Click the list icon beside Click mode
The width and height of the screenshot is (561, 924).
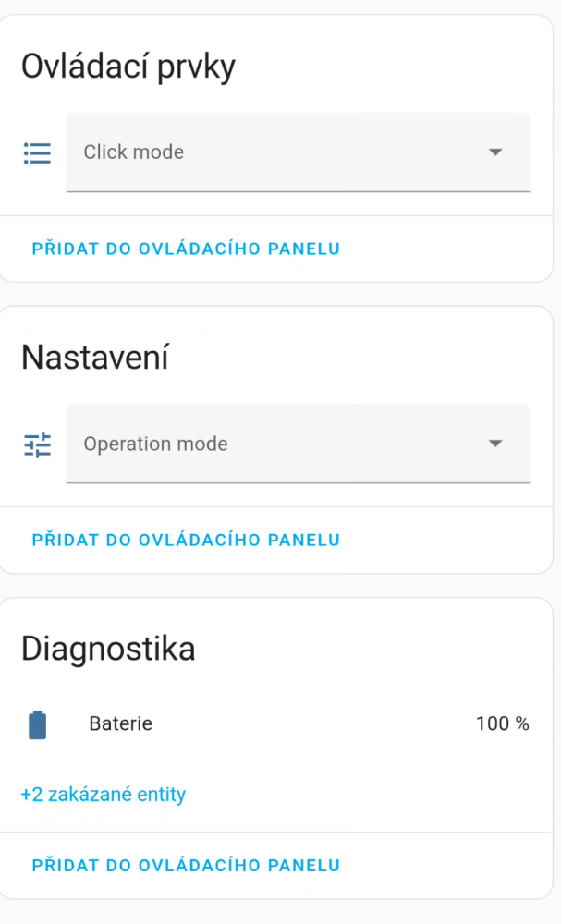tap(36, 152)
